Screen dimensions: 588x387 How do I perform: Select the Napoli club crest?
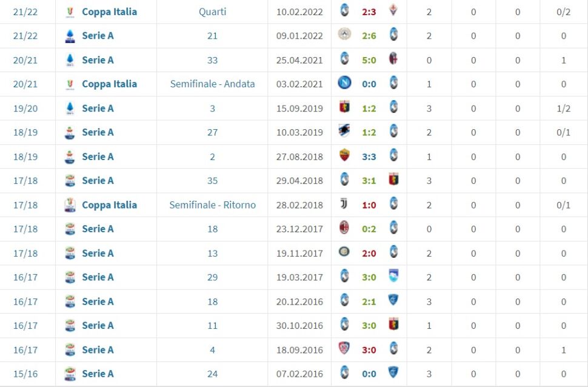(x=344, y=84)
